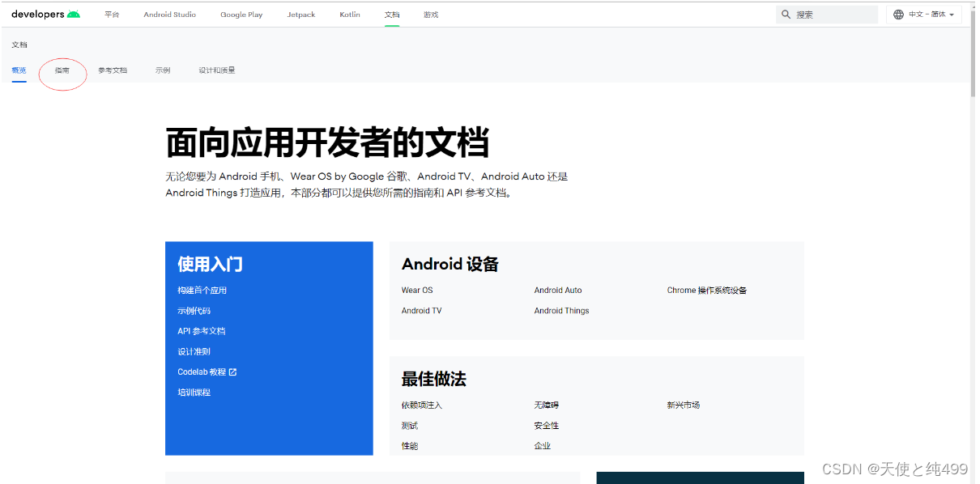Switch to the 指南 tab
The image size is (980, 484).
tap(62, 70)
